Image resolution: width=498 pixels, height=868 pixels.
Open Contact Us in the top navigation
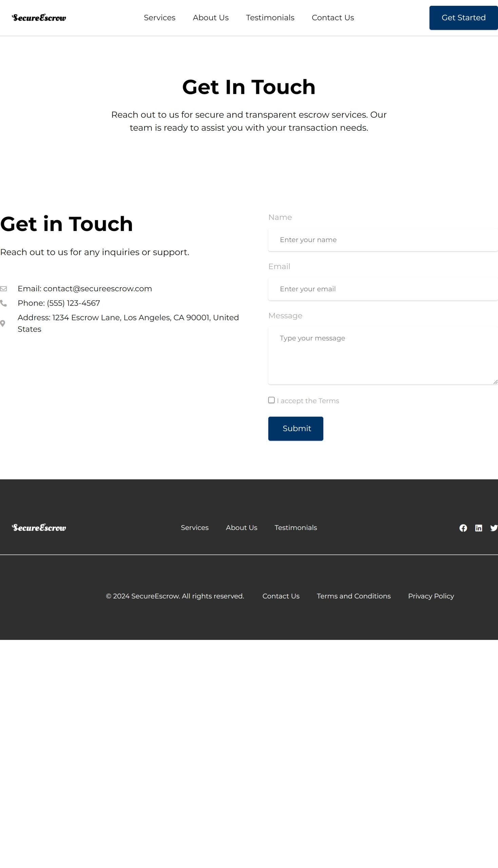(333, 18)
